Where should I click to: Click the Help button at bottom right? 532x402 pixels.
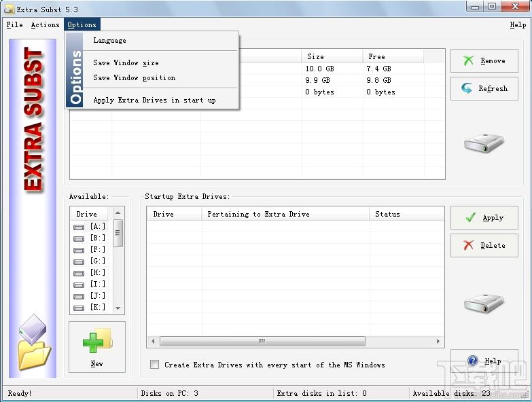(484, 361)
